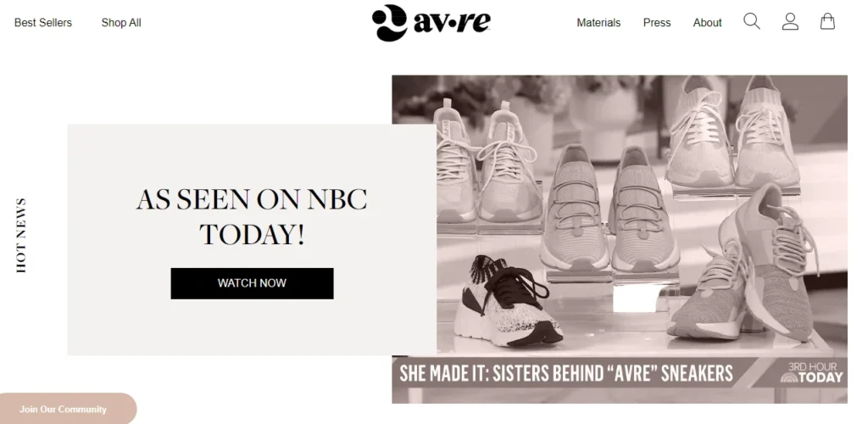Click the AS SEEN ON NBC TODAY heading
The width and height of the screenshot is (868, 424).
point(252,217)
